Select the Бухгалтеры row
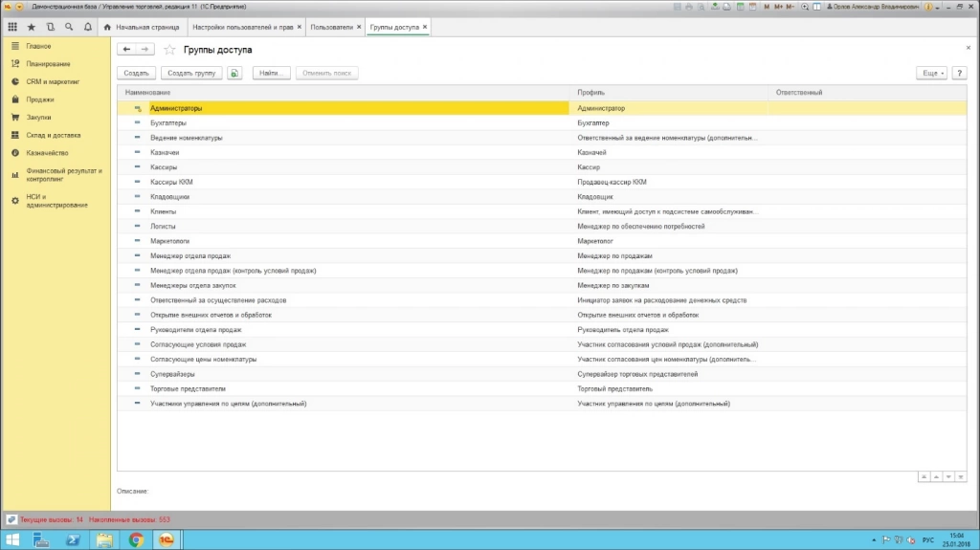The width and height of the screenshot is (980, 550). tap(542, 123)
